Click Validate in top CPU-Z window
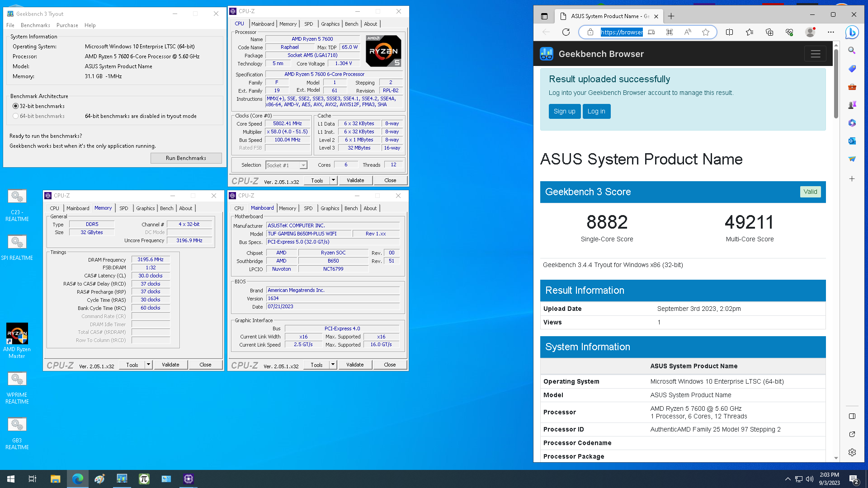868x488 pixels. pos(355,180)
